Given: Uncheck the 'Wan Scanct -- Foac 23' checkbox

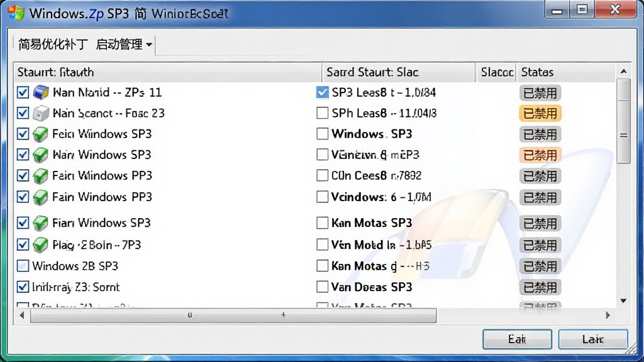Looking at the screenshot, I should tap(23, 113).
